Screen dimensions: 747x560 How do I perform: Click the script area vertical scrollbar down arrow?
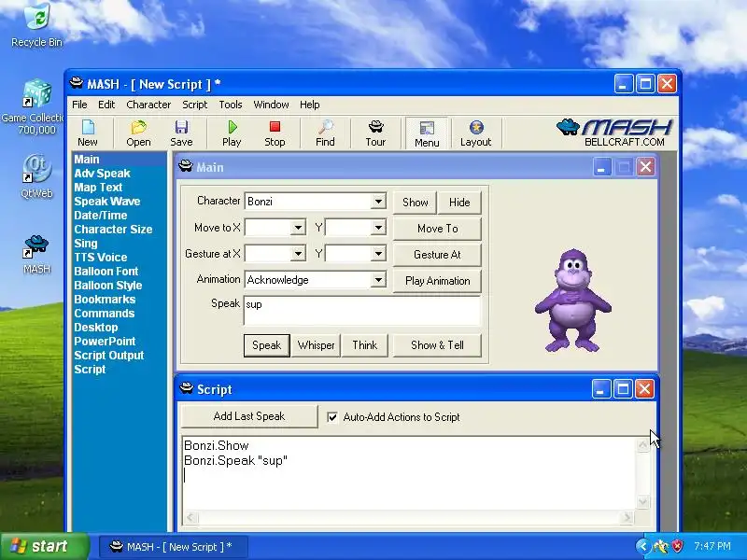tap(642, 502)
